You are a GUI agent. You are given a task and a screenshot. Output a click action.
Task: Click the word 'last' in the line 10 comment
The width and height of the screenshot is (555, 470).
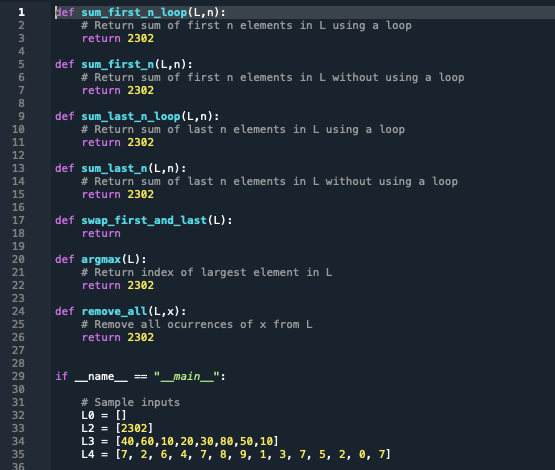(x=200, y=129)
